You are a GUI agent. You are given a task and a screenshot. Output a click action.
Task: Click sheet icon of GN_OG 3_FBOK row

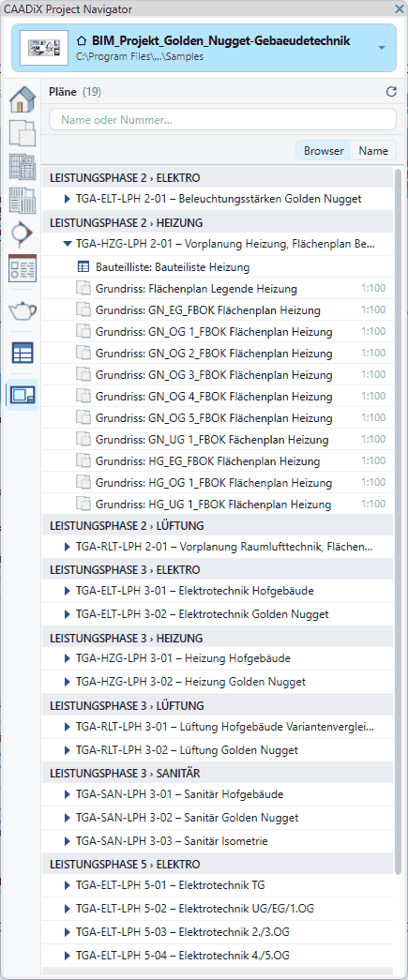pyautogui.click(x=83, y=374)
